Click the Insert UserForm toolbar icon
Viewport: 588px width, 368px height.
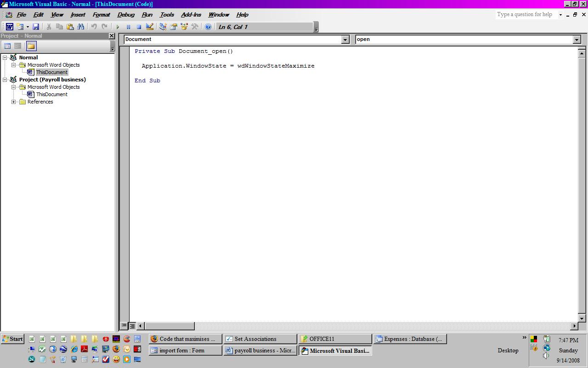[20, 27]
